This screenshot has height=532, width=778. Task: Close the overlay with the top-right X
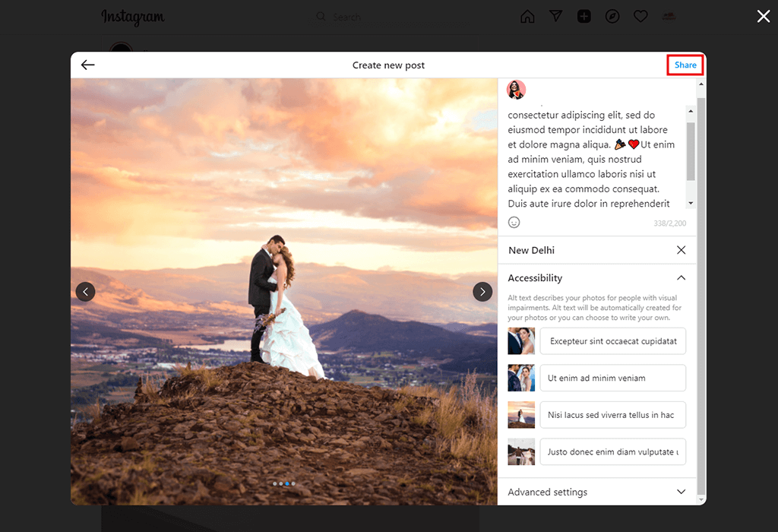pyautogui.click(x=763, y=17)
